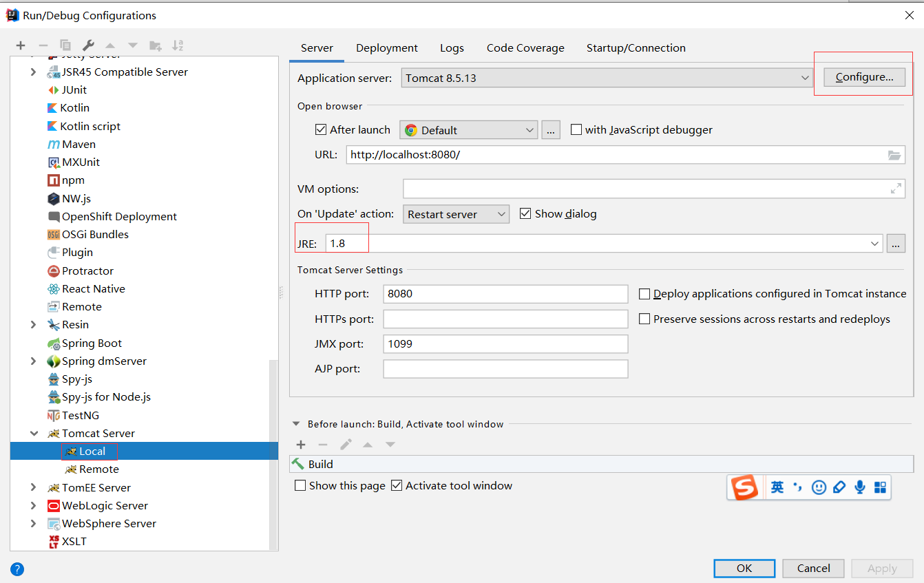Click the browser ellipsis button
This screenshot has width=924, height=583.
click(551, 130)
